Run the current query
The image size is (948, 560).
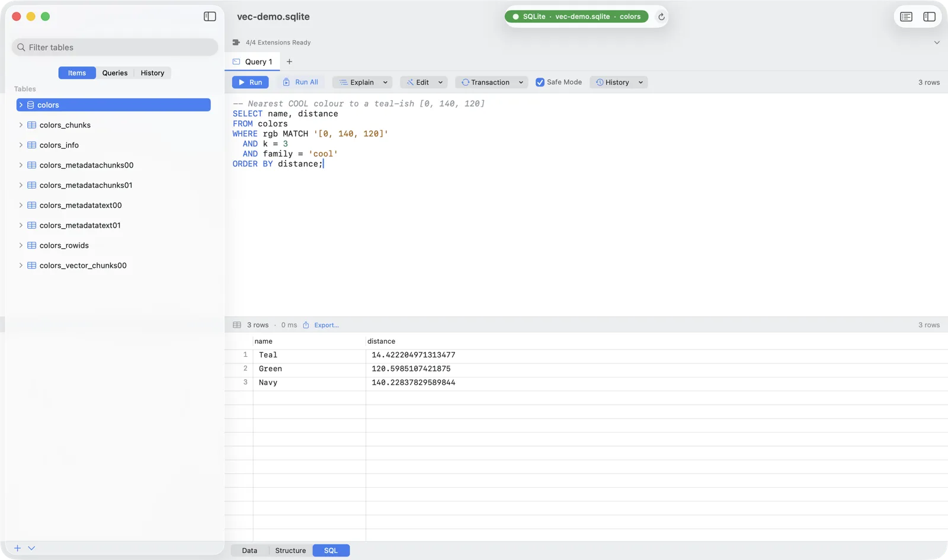[x=250, y=82]
